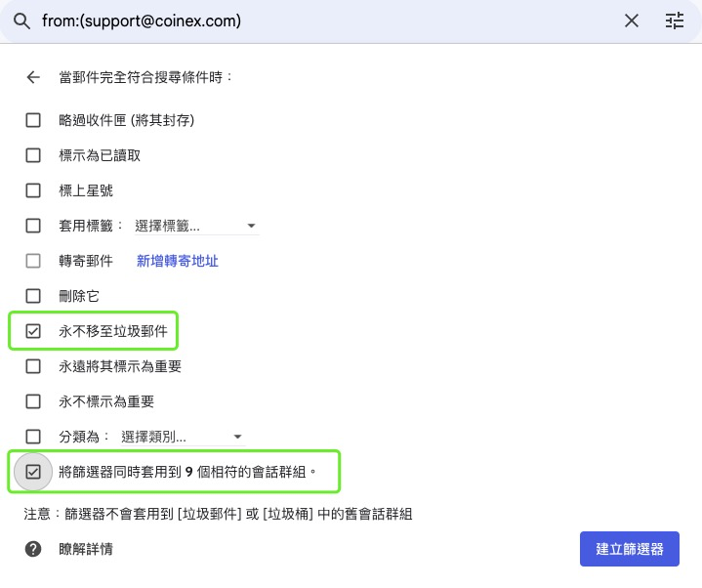Click the 建立篩選器 button
Screen dimensions: 702x588
630,549
